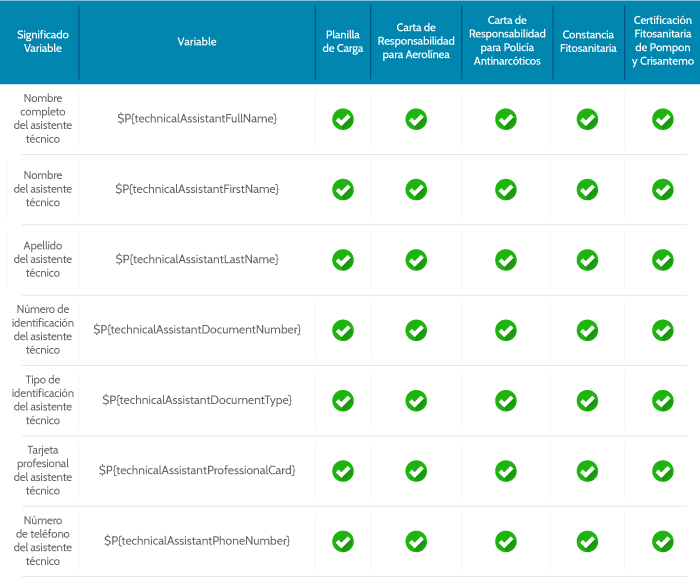700x583 pixels.
Task: Click the Planilla de Carga checkmark for technicalAssistantDocumentNumber
Action: click(x=343, y=330)
